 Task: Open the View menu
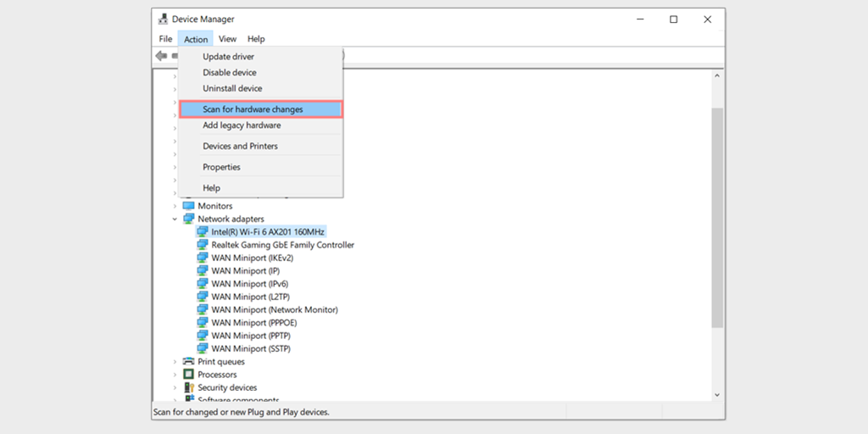point(227,39)
